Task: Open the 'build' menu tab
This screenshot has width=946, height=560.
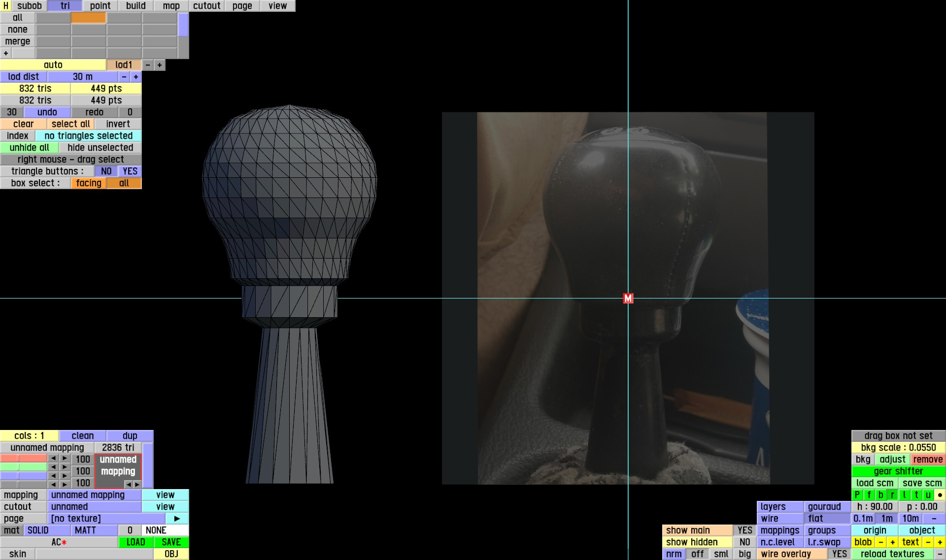Action: click(x=135, y=6)
